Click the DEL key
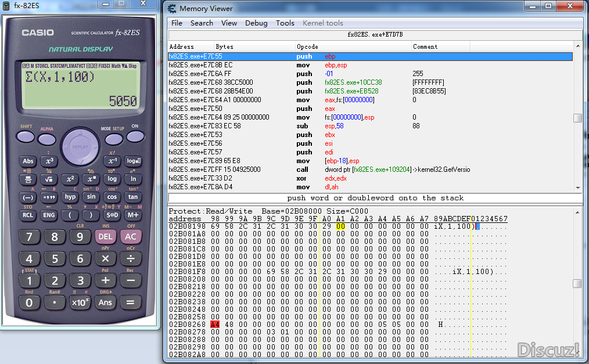The image size is (589, 364). pos(105,237)
